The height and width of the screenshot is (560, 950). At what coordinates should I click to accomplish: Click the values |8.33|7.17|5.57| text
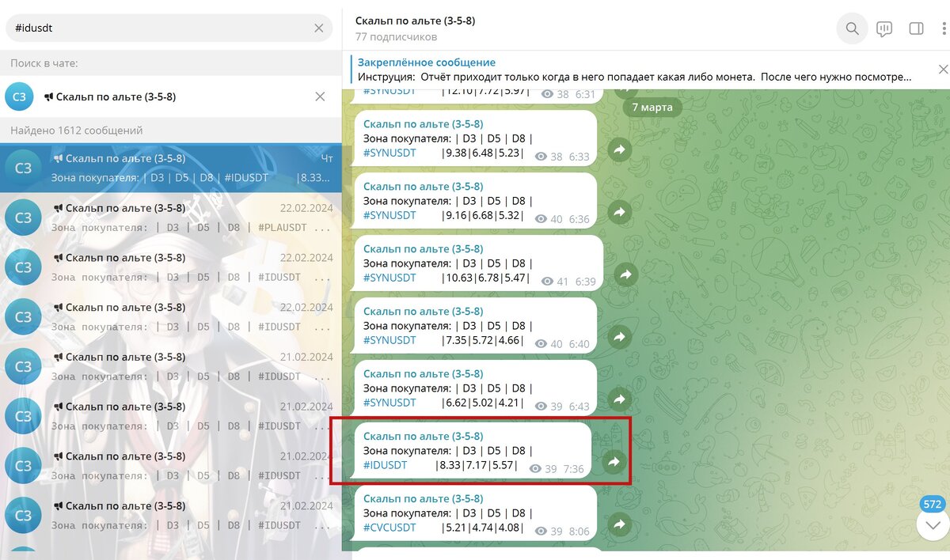tap(477, 465)
